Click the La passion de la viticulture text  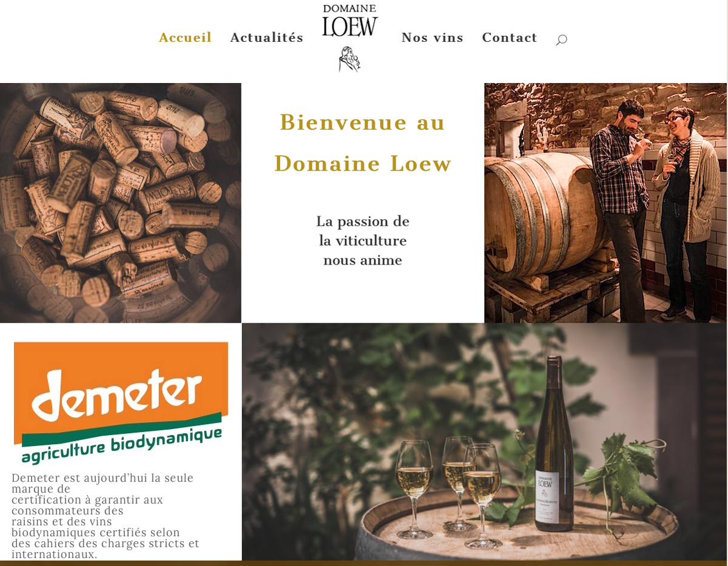point(363,241)
